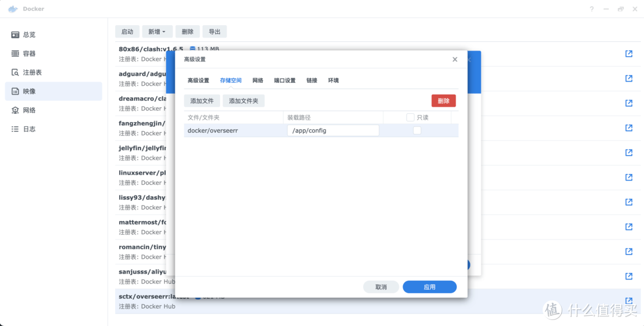Open external link for sctx/overseerr image
Image resolution: width=644 pixels, height=326 pixels.
(629, 300)
